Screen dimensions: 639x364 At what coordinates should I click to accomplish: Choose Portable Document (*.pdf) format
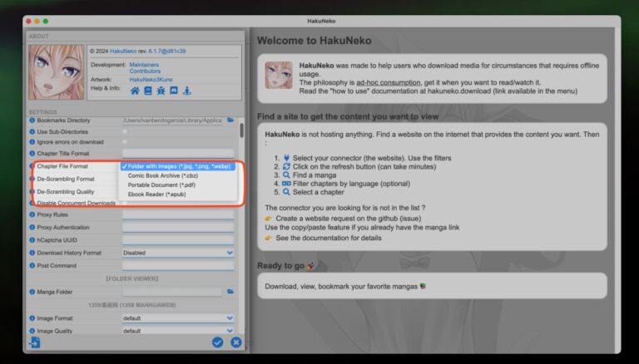[x=163, y=184]
